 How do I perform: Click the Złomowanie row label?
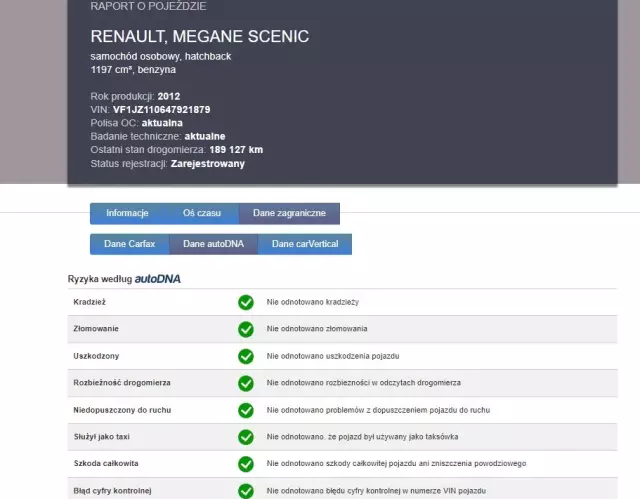coord(96,329)
